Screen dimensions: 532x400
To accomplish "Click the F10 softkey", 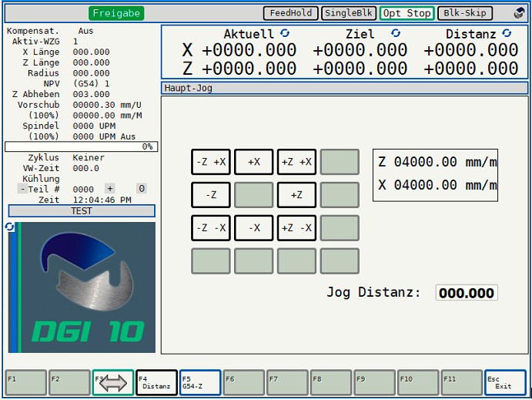I will (x=418, y=383).
